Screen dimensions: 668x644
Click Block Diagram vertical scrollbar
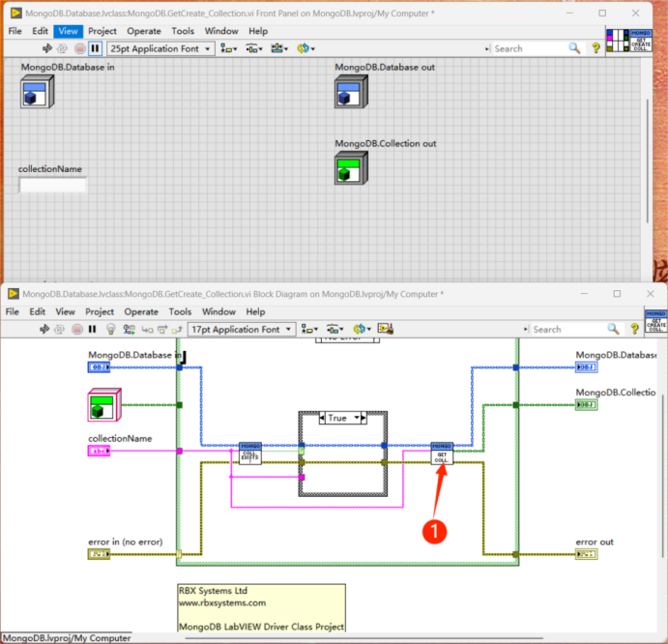(x=663, y=476)
